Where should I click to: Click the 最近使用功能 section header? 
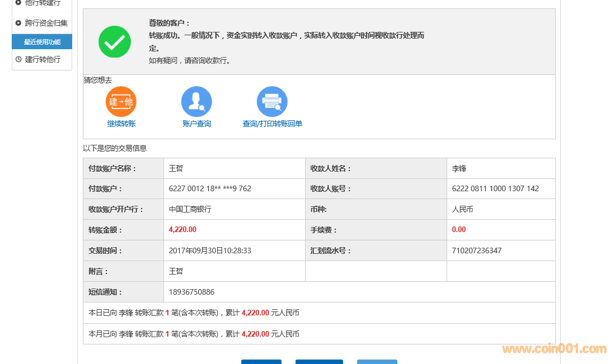point(42,42)
